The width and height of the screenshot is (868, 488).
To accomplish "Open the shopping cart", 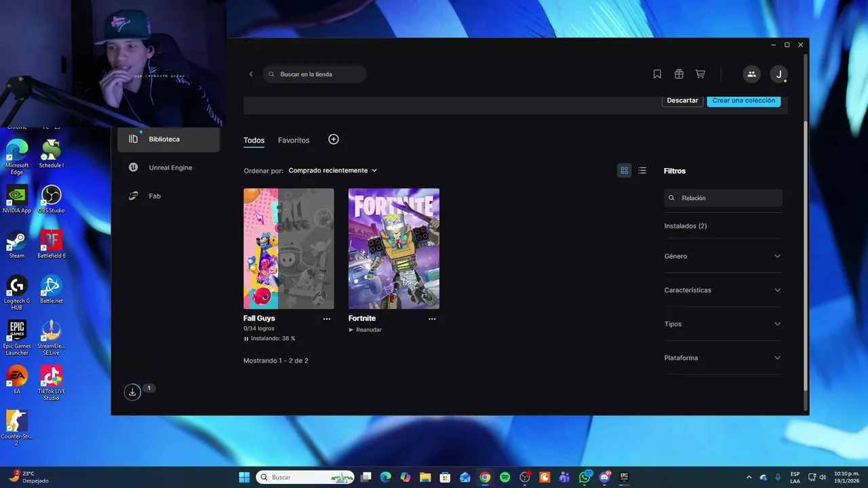I will pos(701,74).
